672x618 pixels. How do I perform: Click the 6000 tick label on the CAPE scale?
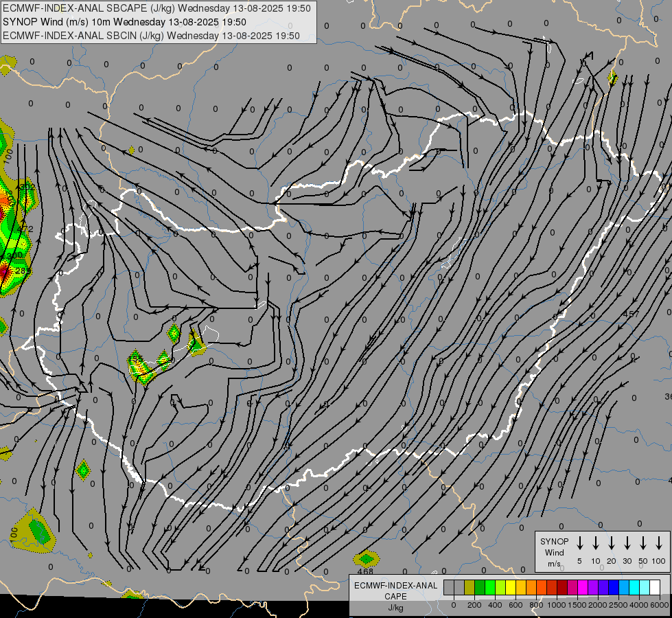click(x=660, y=605)
